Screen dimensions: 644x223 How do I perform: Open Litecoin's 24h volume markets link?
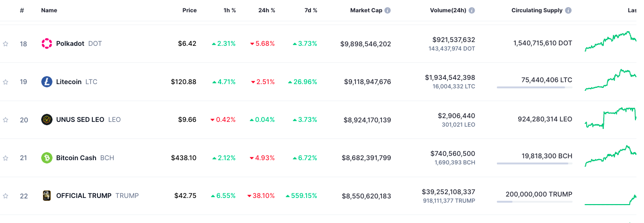450,77
